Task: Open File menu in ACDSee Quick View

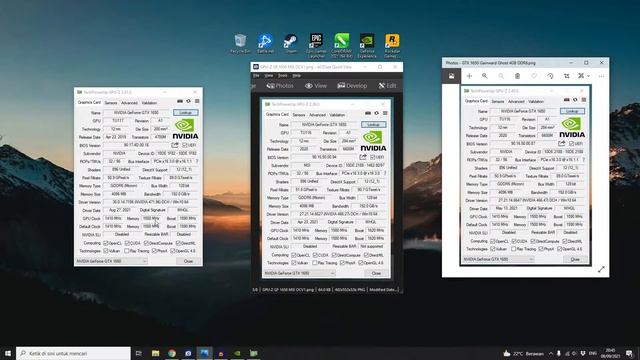Action: point(256,76)
